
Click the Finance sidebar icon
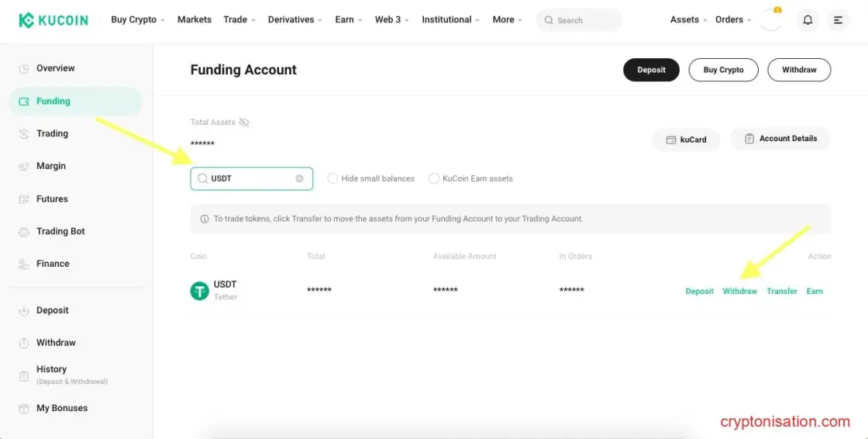[24, 264]
